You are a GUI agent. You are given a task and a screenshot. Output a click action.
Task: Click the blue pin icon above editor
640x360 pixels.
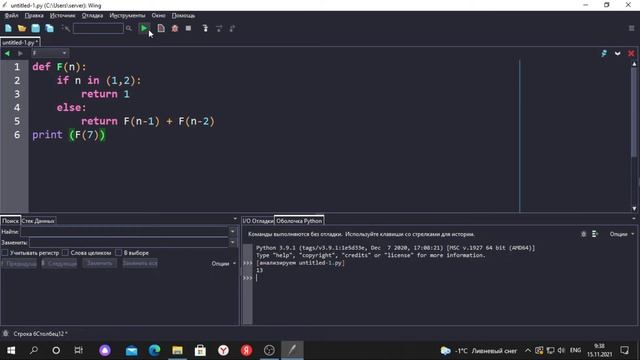pos(604,53)
